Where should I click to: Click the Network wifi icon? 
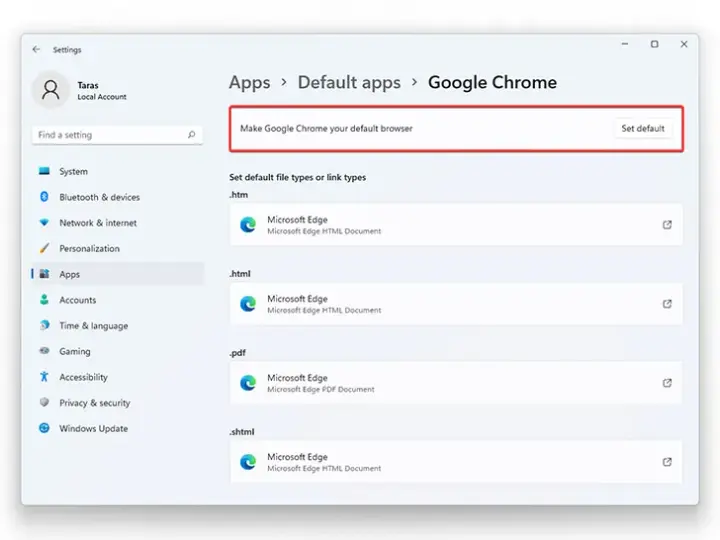tap(44, 223)
